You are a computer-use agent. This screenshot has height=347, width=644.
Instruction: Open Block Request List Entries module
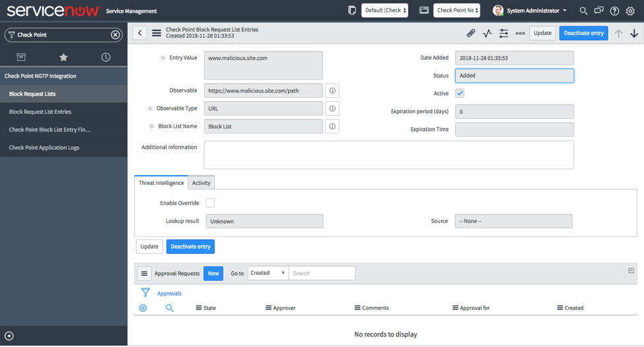tap(63, 112)
